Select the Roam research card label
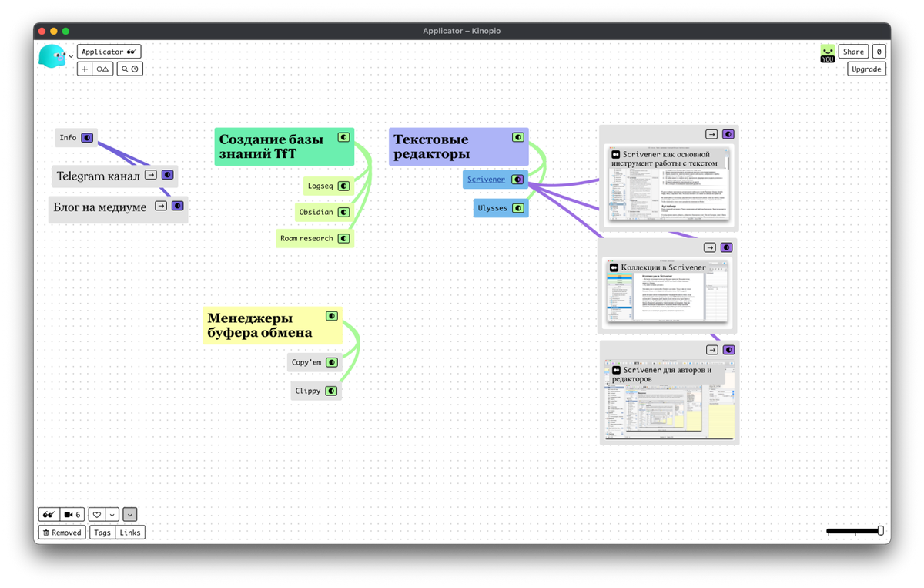The height and width of the screenshot is (588, 924). tap(306, 238)
